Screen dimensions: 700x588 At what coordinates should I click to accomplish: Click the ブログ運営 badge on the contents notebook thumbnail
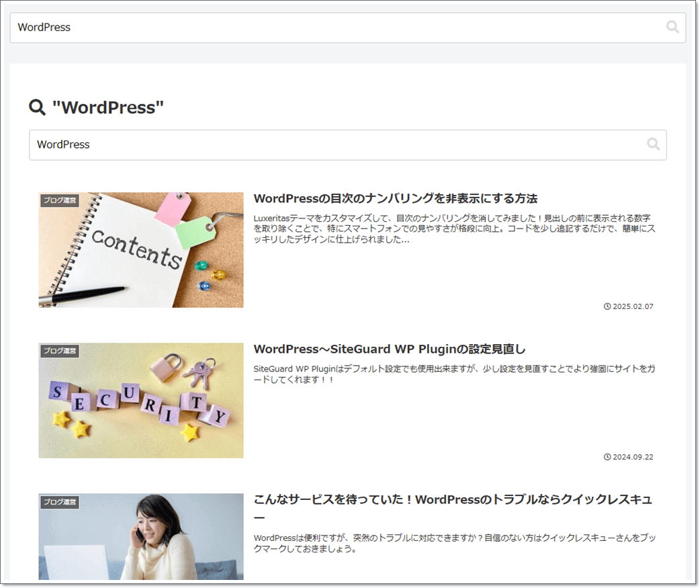(58, 200)
